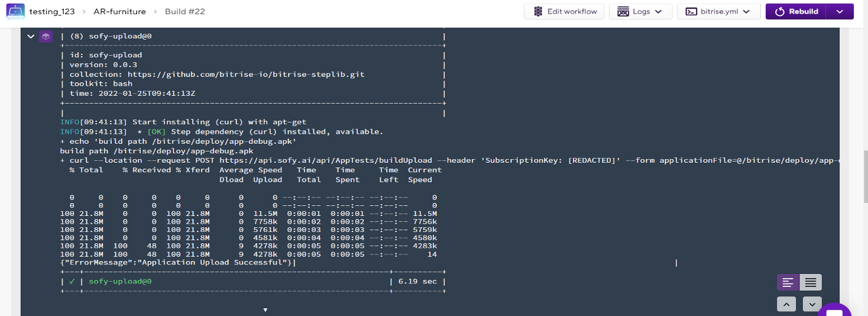The width and height of the screenshot is (868, 316).
Task: Click the Logs monitor icon
Action: (623, 11)
